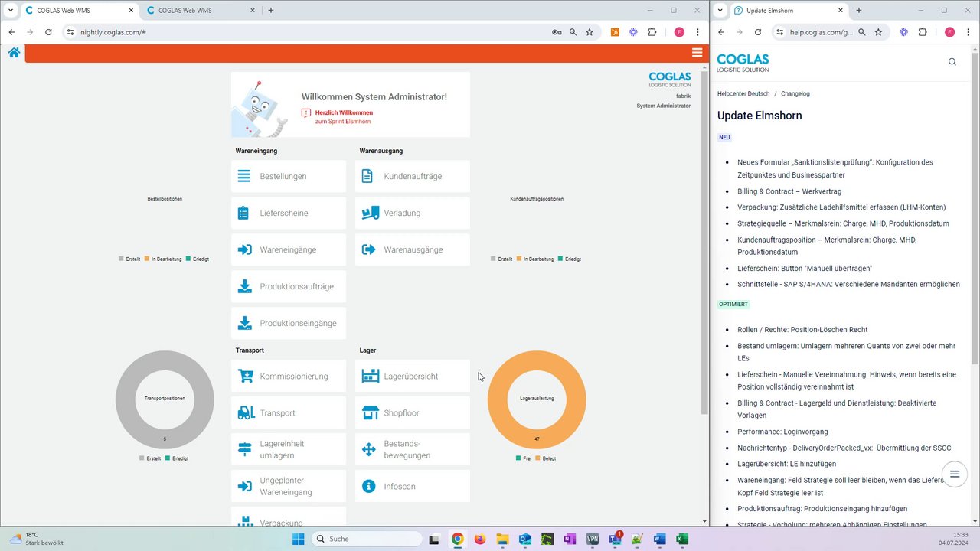Open the Lieferscheine tile
Image resolution: width=980 pixels, height=551 pixels.
tap(289, 213)
